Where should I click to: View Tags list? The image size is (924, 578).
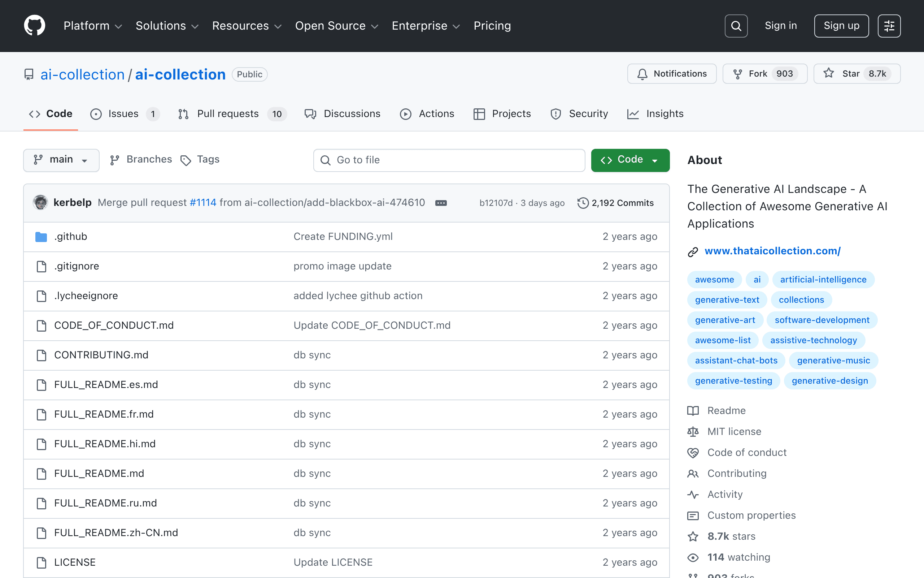click(x=200, y=160)
